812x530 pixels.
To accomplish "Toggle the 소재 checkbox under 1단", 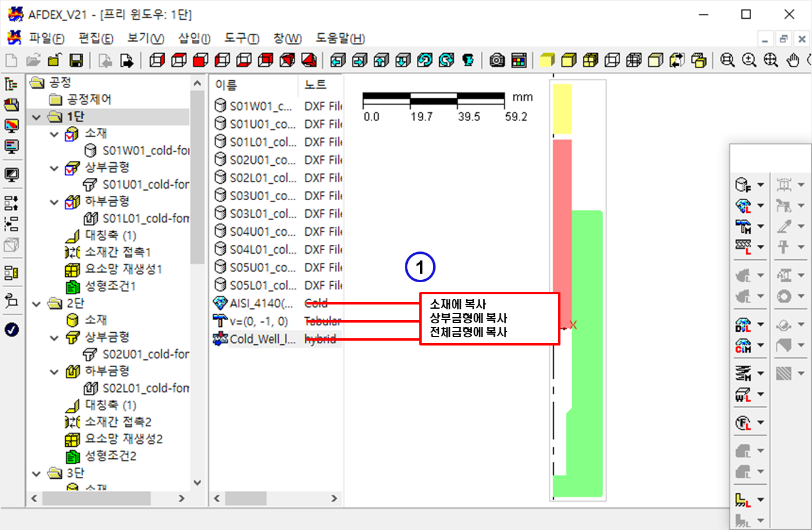I will 72,133.
